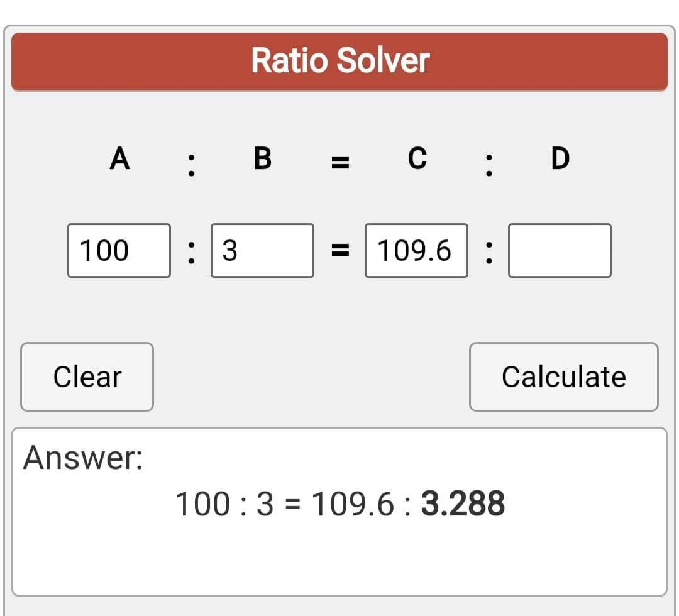This screenshot has width=679, height=616.
Task: Click the bold result 3.288
Action: tap(462, 504)
